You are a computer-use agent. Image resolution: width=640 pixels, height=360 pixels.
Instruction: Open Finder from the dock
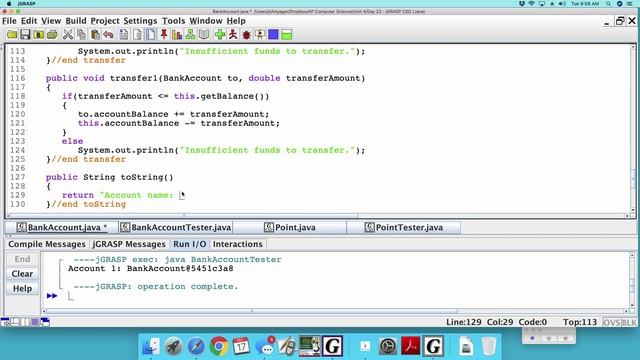tap(151, 347)
